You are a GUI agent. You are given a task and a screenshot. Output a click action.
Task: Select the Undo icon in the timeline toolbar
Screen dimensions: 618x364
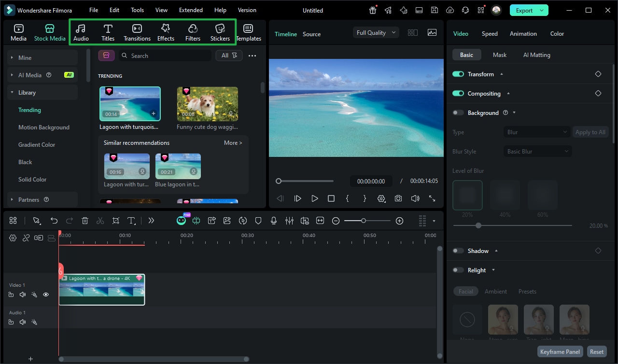54,221
